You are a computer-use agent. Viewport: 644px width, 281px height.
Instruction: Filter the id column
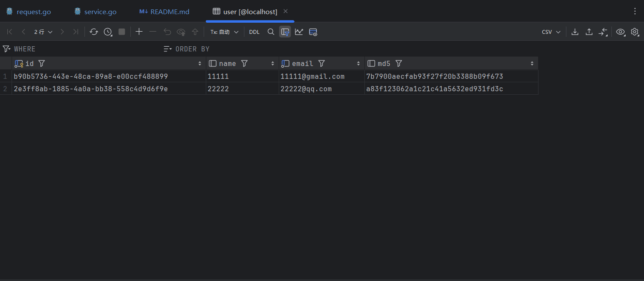click(x=41, y=63)
